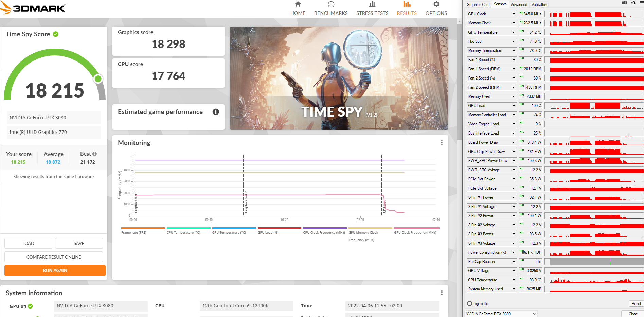The height and width of the screenshot is (317, 644).
Task: Open the Validation tab in GPU-Z
Action: point(539,5)
